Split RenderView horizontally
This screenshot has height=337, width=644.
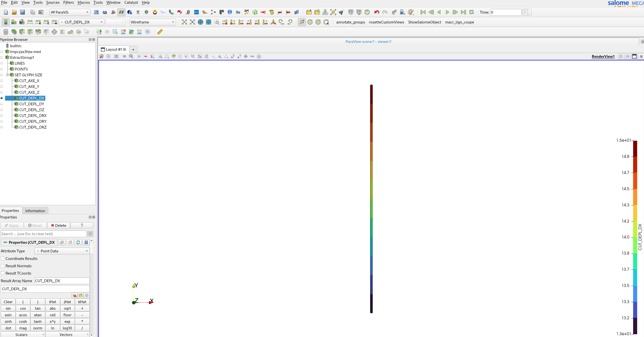[621, 56]
